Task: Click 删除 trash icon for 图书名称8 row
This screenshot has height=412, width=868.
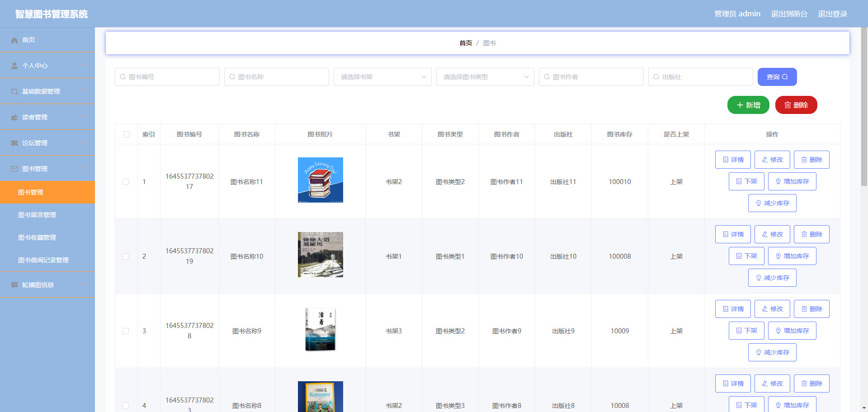Action: point(804,384)
